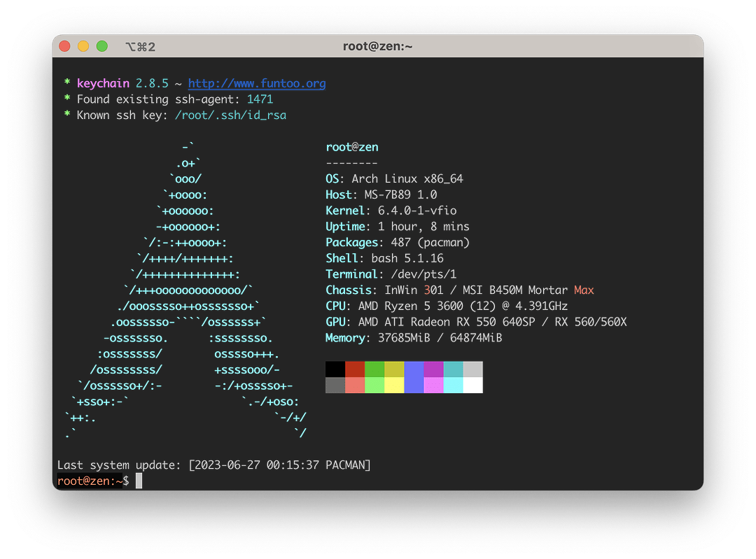Click the black color block
756x559 pixels.
click(x=335, y=369)
